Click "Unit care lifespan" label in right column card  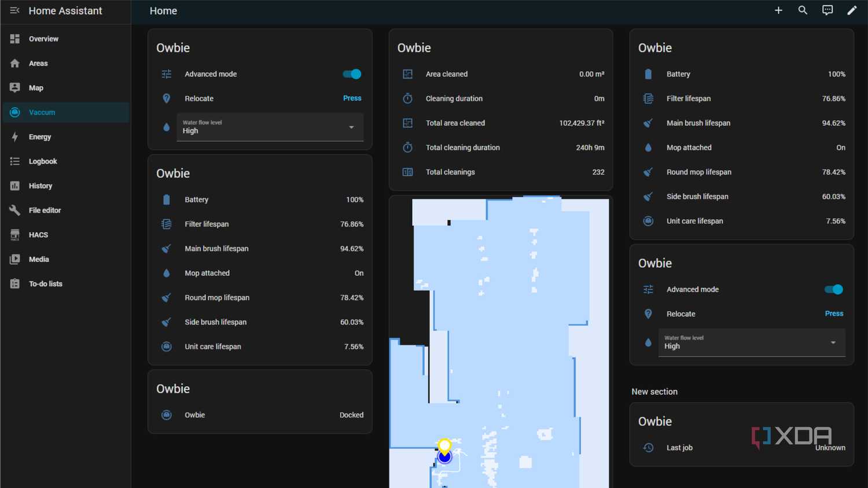(695, 221)
